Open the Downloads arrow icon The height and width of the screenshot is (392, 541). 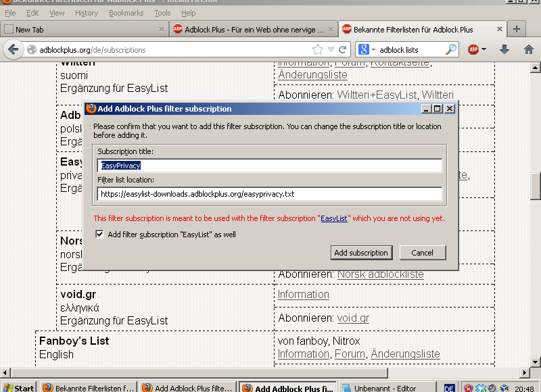(504, 49)
